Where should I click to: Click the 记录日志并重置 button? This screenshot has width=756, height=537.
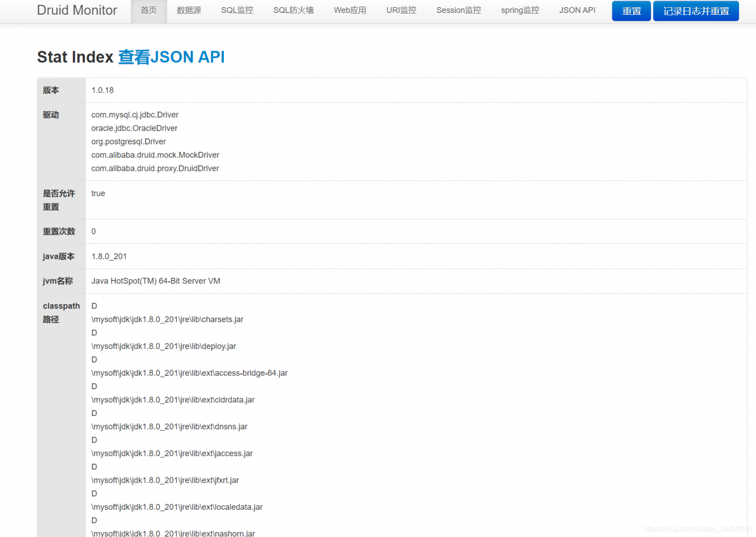pyautogui.click(x=696, y=11)
